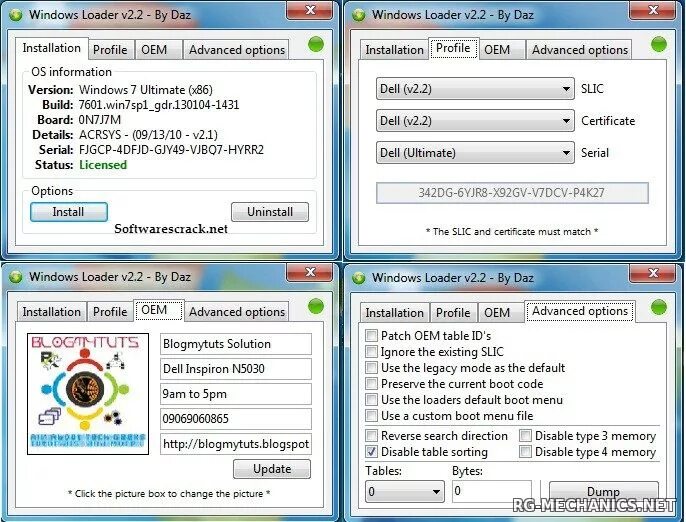Open Profile tab in the Installation window
This screenshot has height=522, width=686.
(110, 50)
